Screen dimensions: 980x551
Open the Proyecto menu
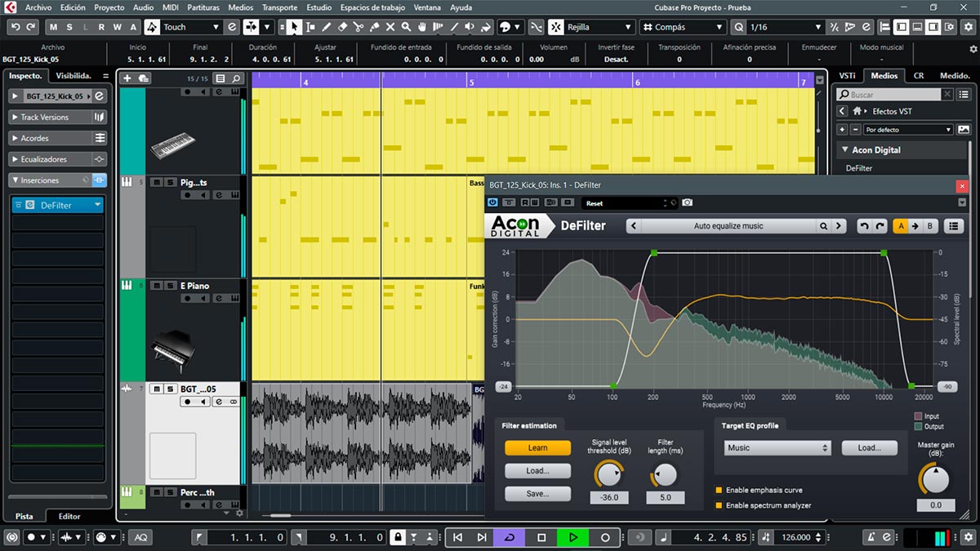point(109,7)
